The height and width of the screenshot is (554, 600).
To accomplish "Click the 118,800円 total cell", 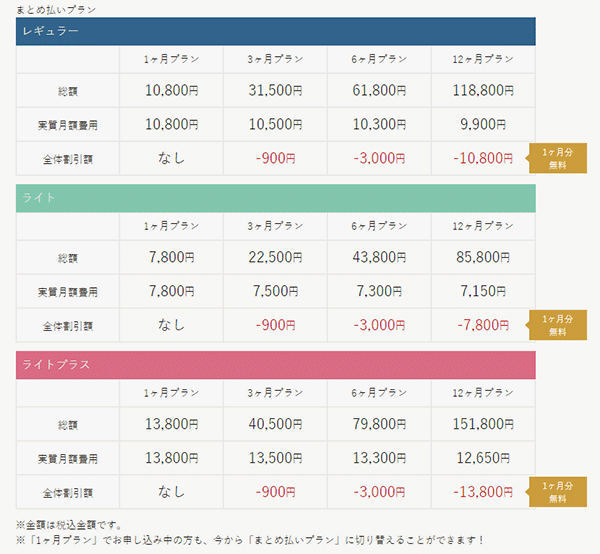I will 483,91.
